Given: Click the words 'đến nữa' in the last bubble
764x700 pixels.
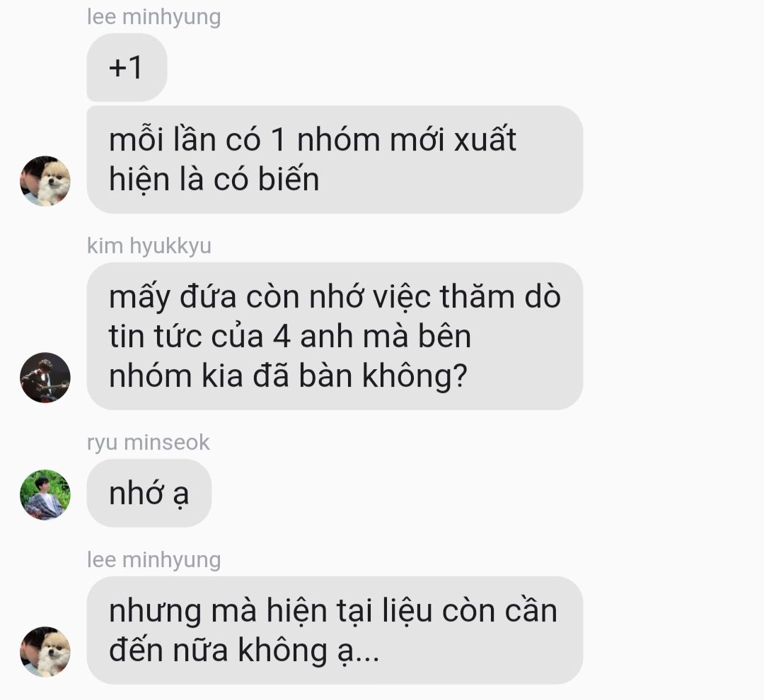Looking at the screenshot, I should [x=168, y=650].
